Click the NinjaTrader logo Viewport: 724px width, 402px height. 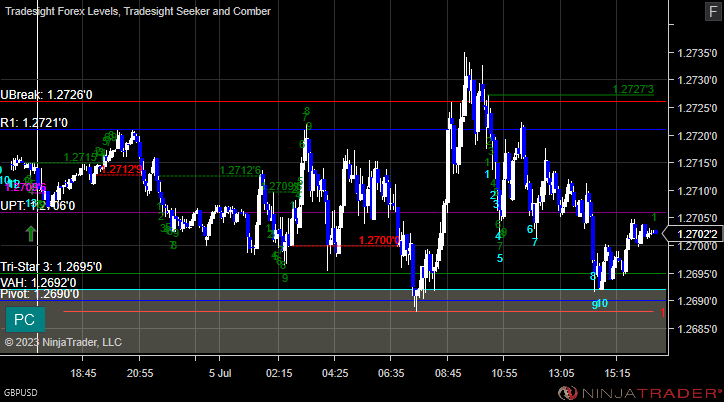click(640, 393)
